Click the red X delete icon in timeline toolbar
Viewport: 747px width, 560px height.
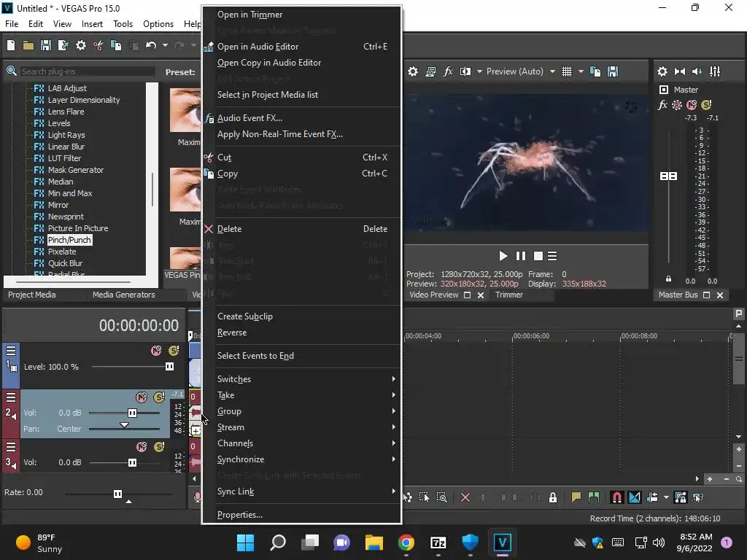[465, 497]
